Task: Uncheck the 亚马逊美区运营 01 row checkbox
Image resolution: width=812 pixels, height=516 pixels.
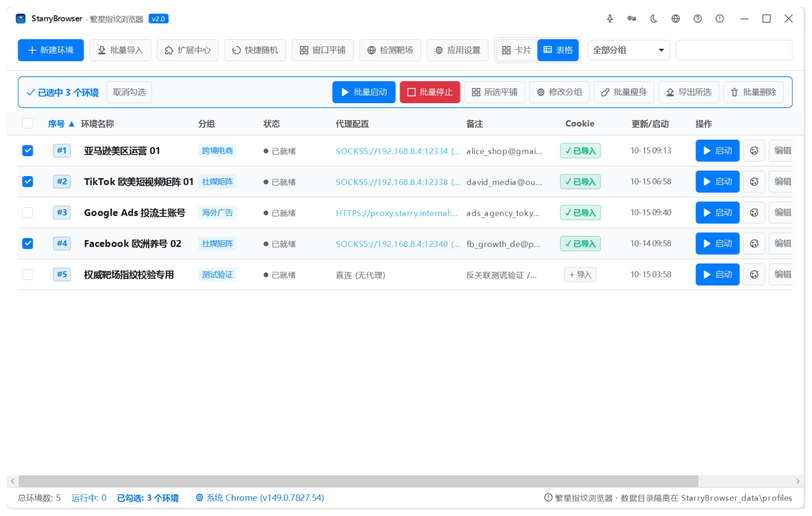Action: point(28,151)
